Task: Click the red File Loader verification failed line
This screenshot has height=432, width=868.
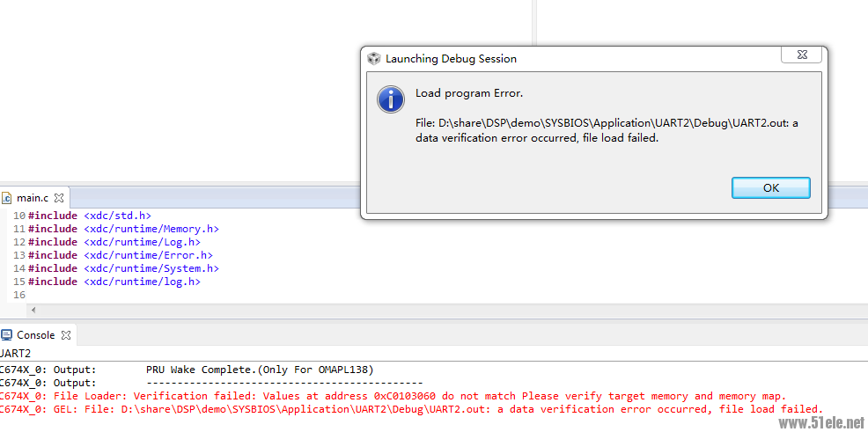Action: pos(396,396)
